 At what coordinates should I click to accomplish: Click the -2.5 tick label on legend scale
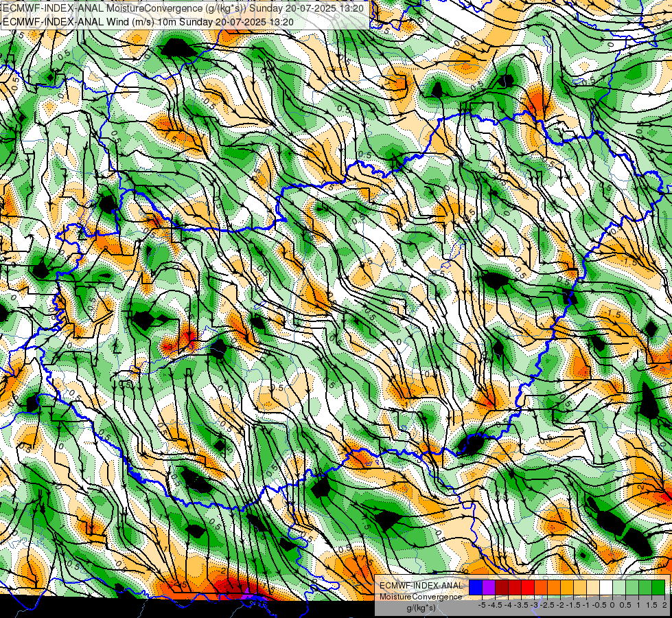click(547, 605)
